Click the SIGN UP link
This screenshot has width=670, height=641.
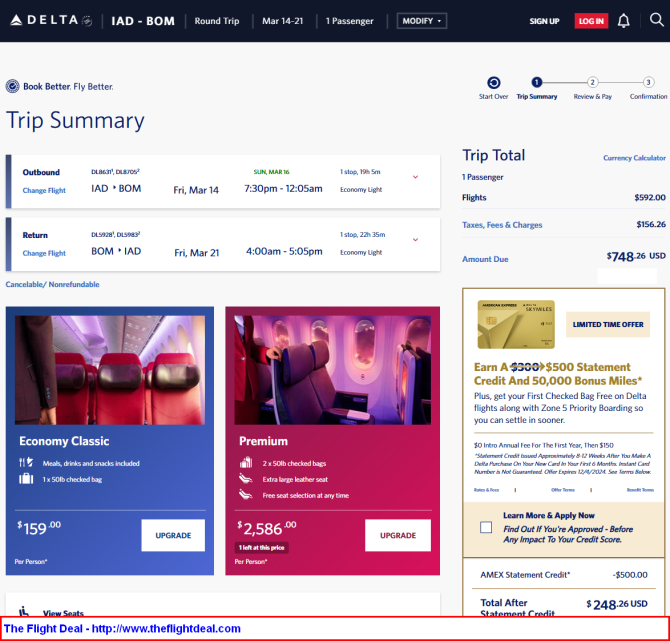click(x=544, y=21)
